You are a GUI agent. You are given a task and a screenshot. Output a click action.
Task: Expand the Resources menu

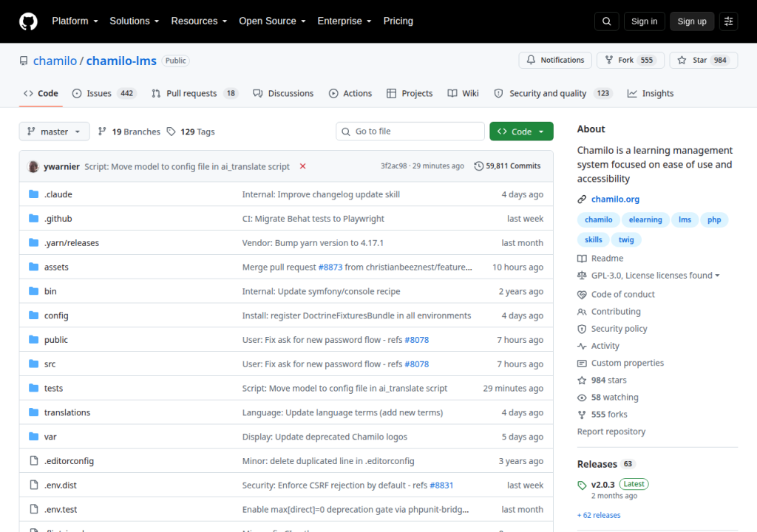click(x=199, y=21)
